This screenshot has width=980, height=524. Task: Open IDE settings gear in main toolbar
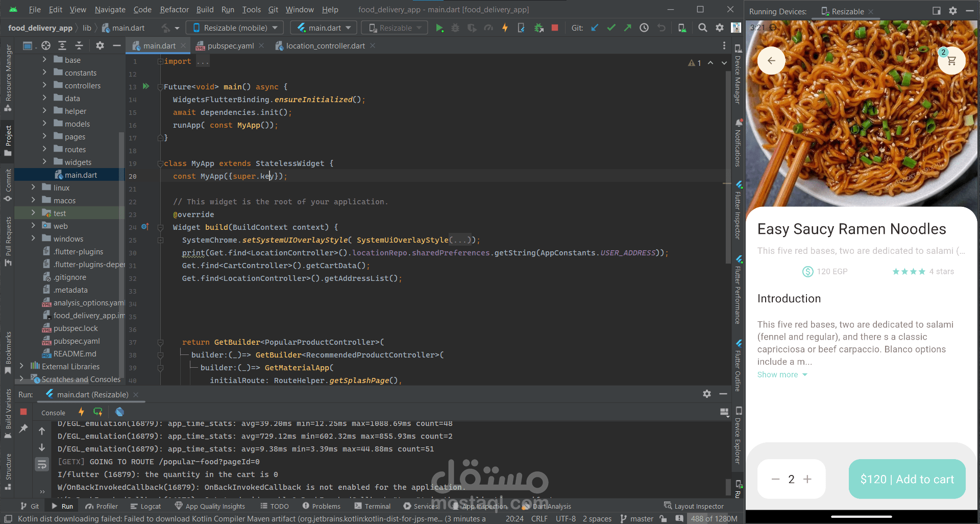point(720,28)
